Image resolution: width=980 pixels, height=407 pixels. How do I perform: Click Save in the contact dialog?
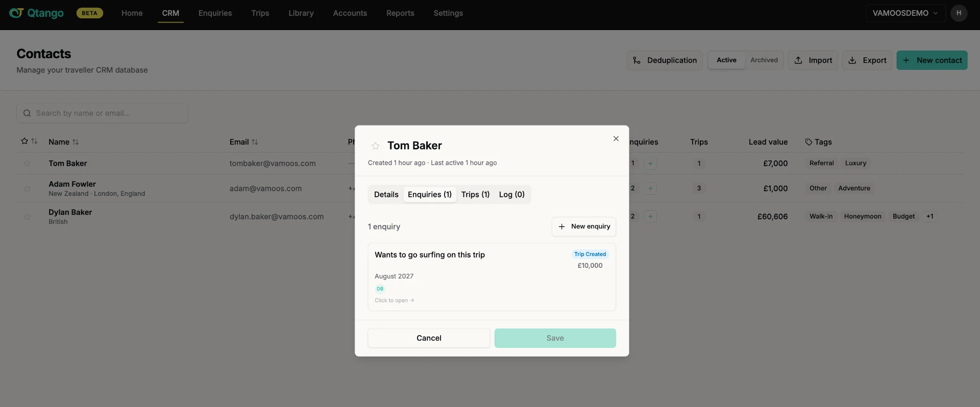coord(555,338)
